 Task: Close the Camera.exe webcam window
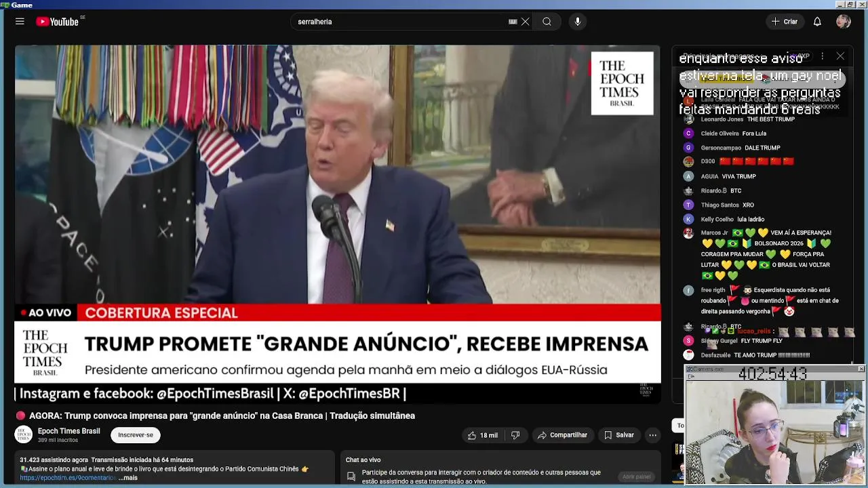861,369
